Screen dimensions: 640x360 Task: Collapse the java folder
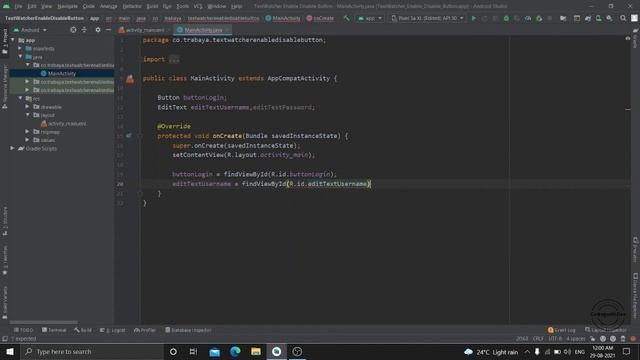point(20,57)
